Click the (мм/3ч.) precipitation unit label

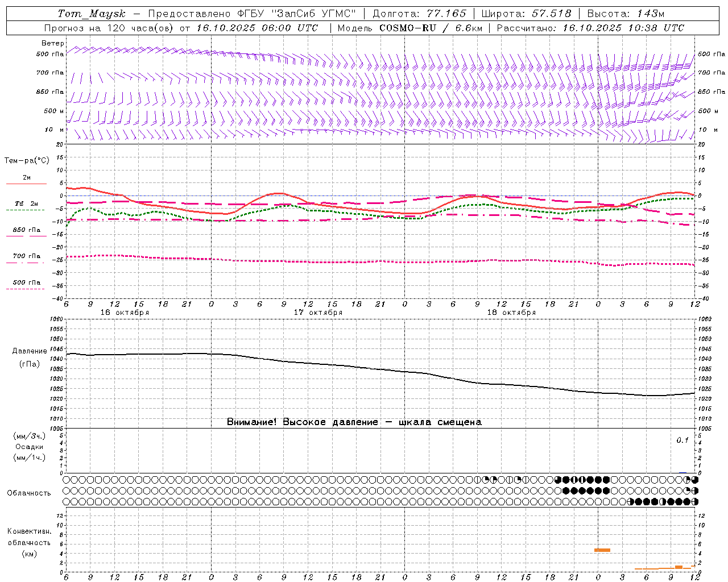click(30, 436)
